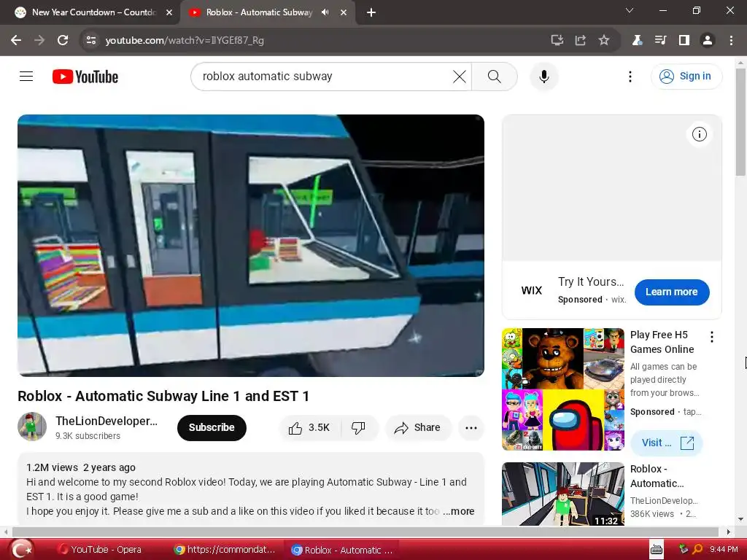Clear the search query with the X

point(460,76)
